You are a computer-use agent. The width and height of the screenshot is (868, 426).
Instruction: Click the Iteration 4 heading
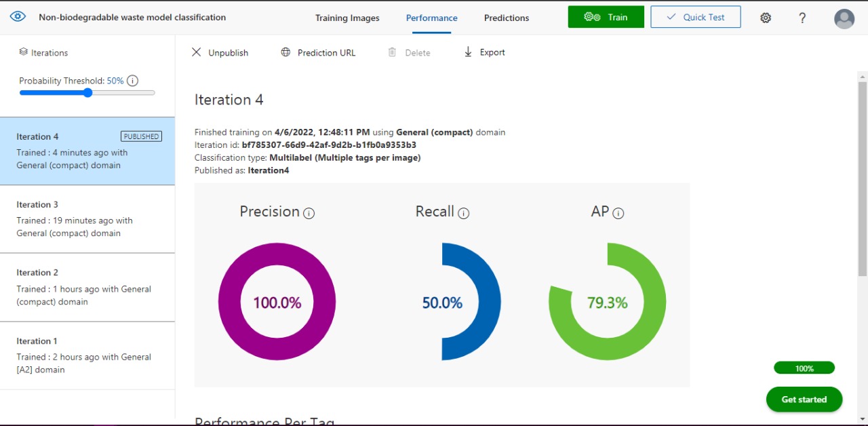pos(229,100)
